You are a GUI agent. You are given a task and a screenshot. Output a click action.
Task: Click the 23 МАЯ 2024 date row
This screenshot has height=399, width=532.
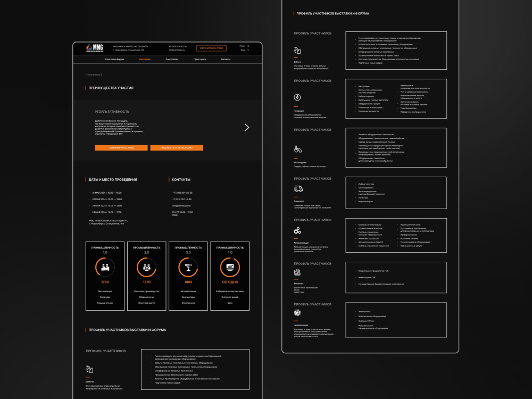tap(107, 205)
